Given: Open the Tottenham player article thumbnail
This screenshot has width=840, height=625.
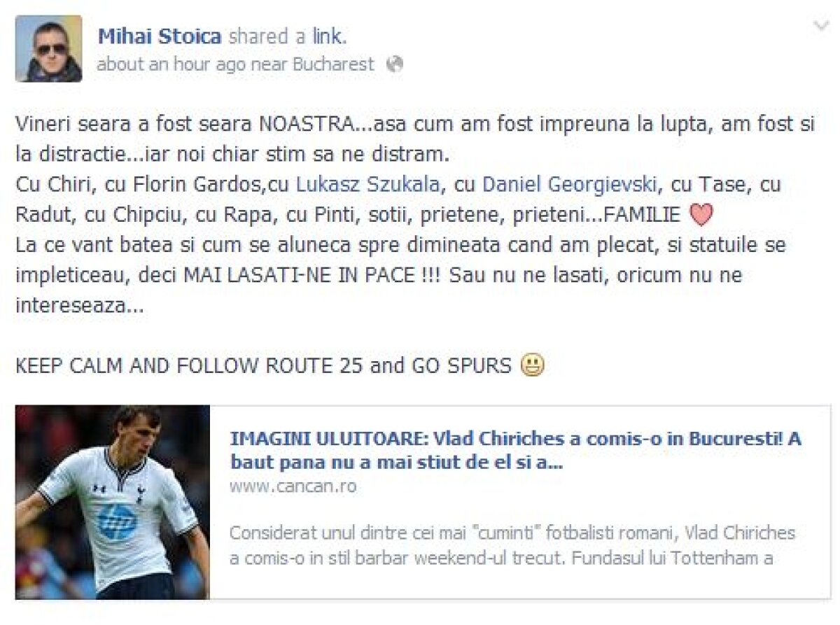Looking at the screenshot, I should click(x=113, y=502).
